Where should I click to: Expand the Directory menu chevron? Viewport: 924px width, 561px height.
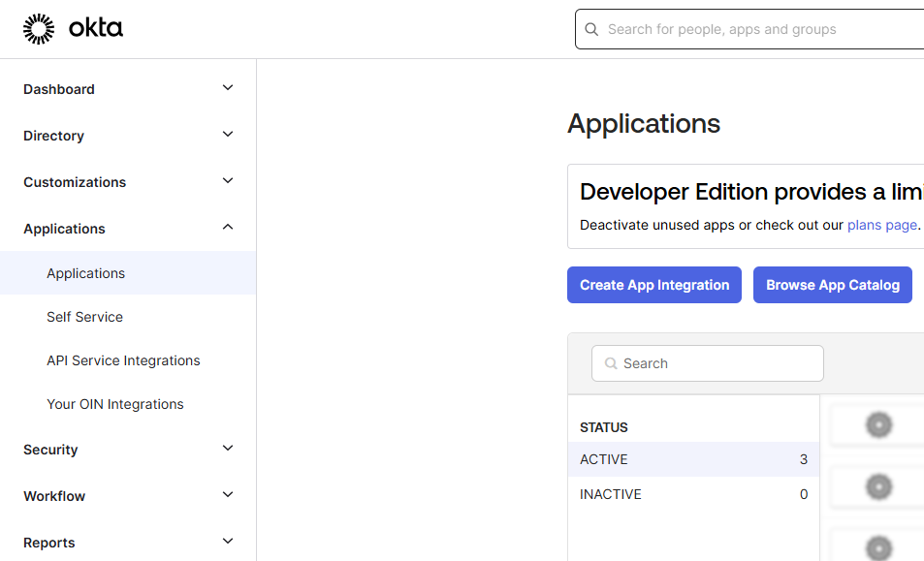click(x=228, y=135)
